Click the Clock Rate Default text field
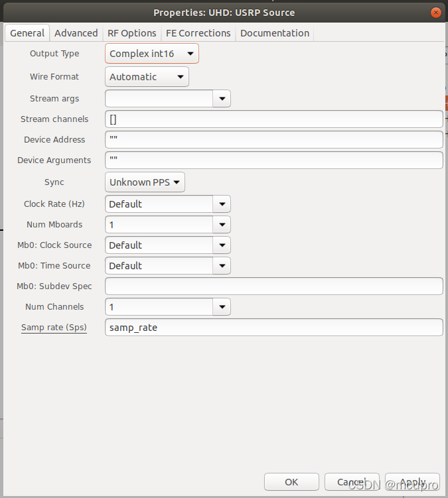The height and width of the screenshot is (498, 448). pos(159,204)
